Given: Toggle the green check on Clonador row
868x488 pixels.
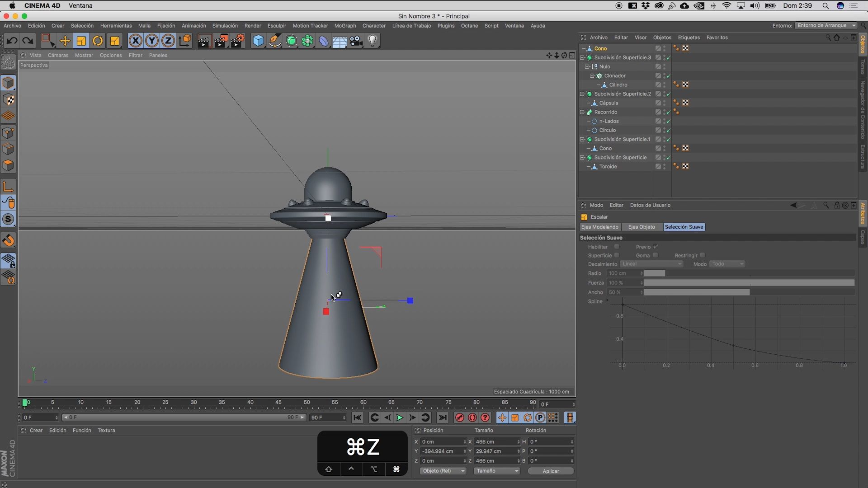Looking at the screenshot, I should 669,76.
